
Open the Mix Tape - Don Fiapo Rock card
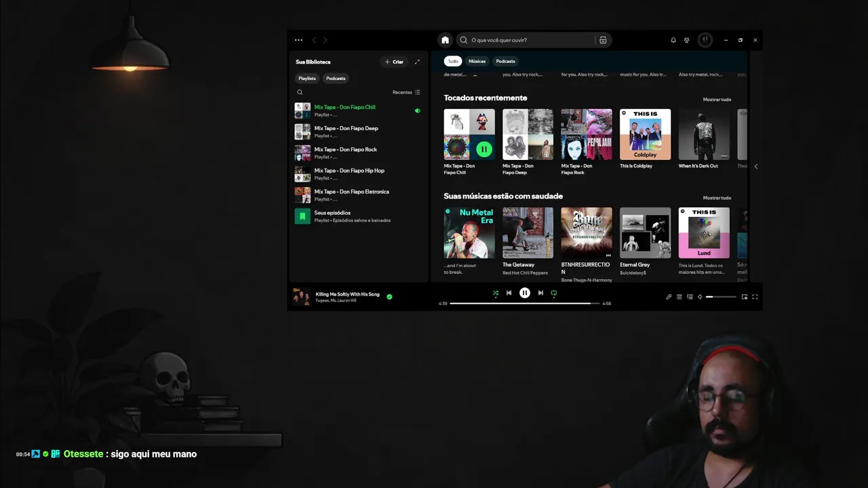[587, 142]
